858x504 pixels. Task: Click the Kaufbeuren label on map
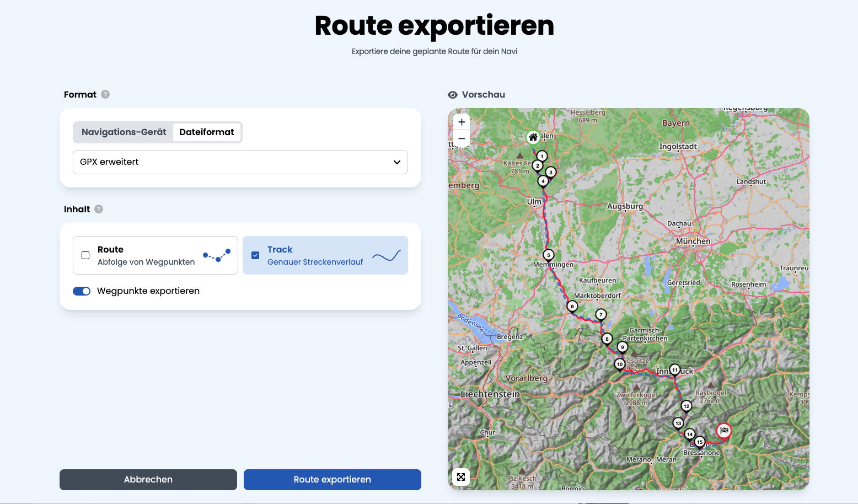(x=598, y=280)
